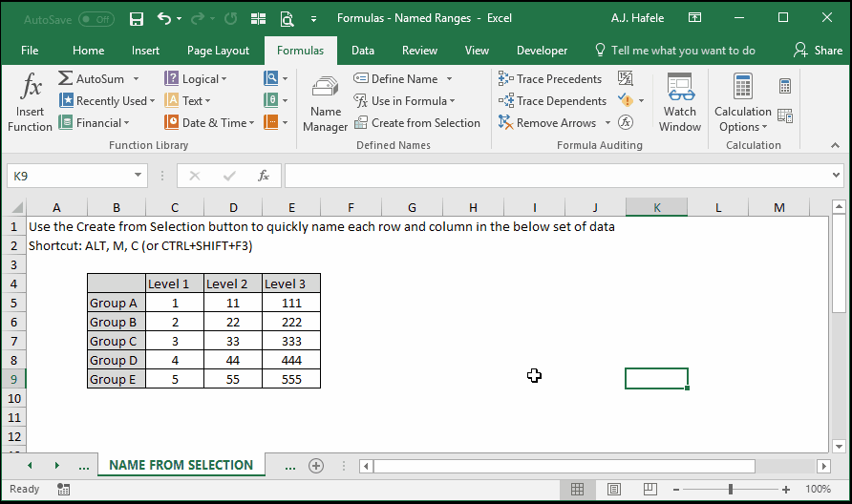Viewport: 852px width, 504px height.
Task: Open the Lookup & Reference functions icon
Action: pyautogui.click(x=271, y=78)
